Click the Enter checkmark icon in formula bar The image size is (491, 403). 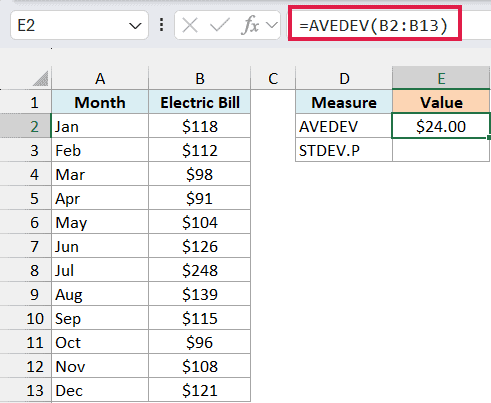click(220, 25)
